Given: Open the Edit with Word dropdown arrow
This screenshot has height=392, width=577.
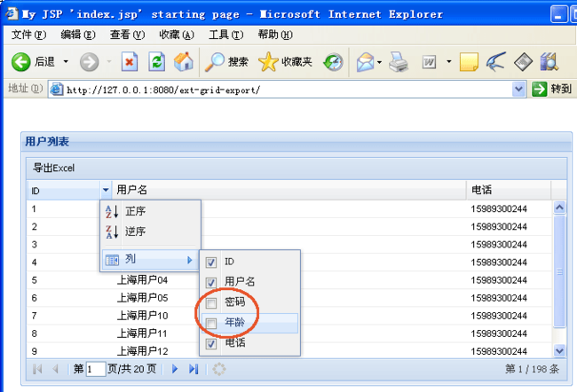Looking at the screenshot, I should coord(449,61).
